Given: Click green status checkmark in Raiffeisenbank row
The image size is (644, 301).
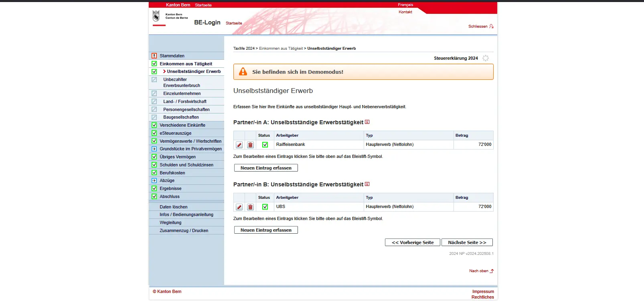Looking at the screenshot, I should (x=265, y=145).
